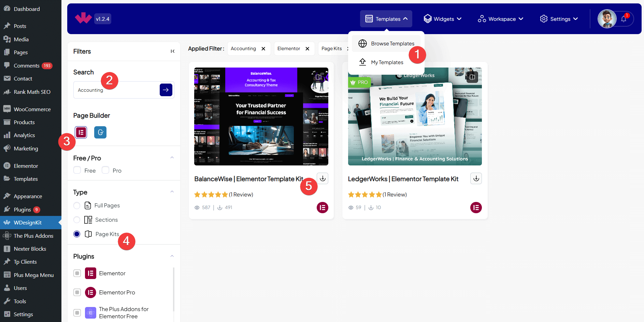Image resolution: width=644 pixels, height=322 pixels.
Task: Download the BalanceWise template kit
Action: pos(323,178)
